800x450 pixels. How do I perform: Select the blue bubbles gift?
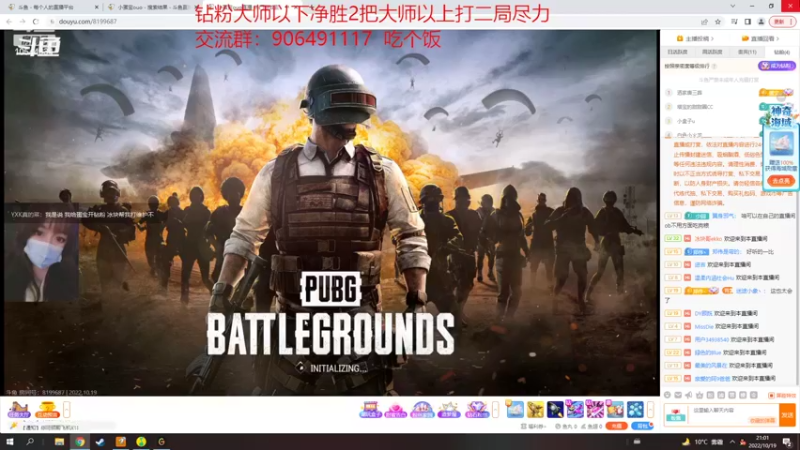coord(635,409)
